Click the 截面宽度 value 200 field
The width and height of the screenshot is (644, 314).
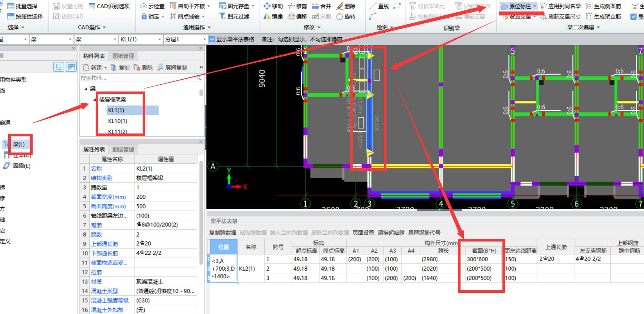[x=166, y=197]
